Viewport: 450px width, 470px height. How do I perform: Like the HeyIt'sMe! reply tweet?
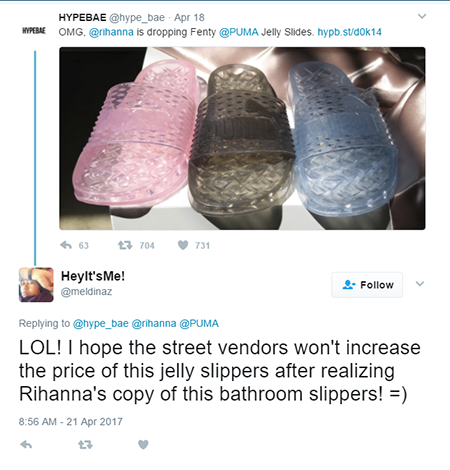click(x=143, y=444)
